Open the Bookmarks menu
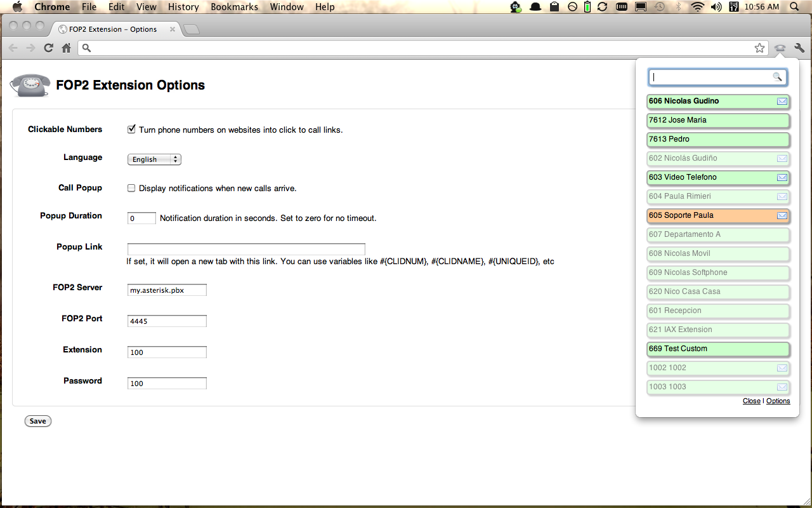 coord(234,7)
